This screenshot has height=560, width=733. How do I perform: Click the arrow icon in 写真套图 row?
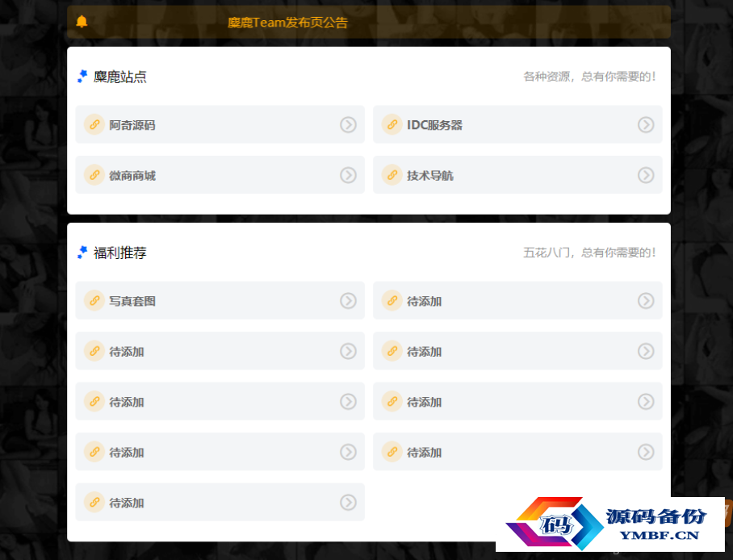point(348,300)
